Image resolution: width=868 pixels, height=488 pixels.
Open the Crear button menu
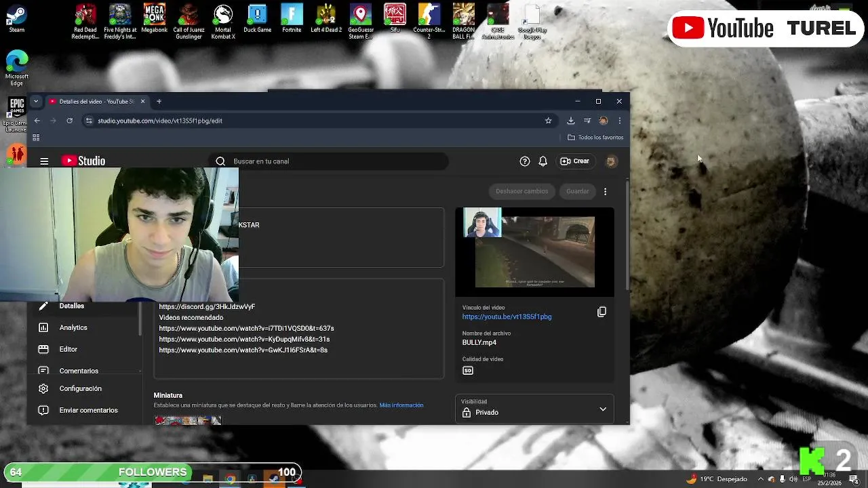[x=575, y=161]
